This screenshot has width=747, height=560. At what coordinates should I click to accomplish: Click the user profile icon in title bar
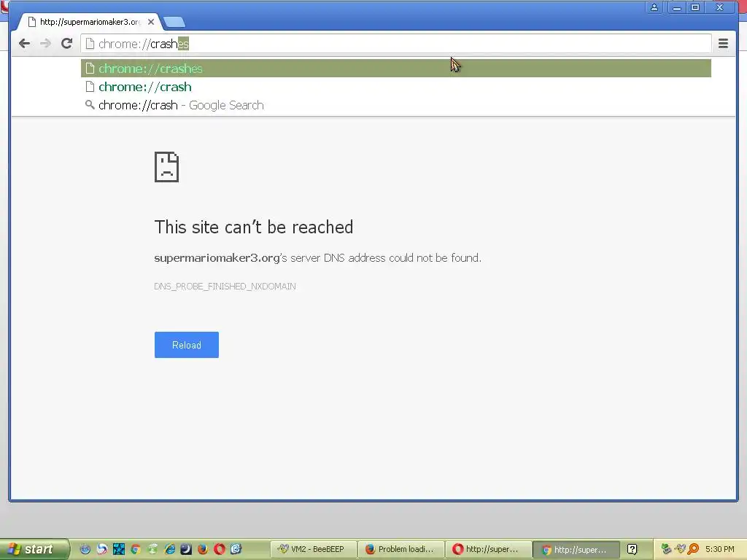click(654, 7)
